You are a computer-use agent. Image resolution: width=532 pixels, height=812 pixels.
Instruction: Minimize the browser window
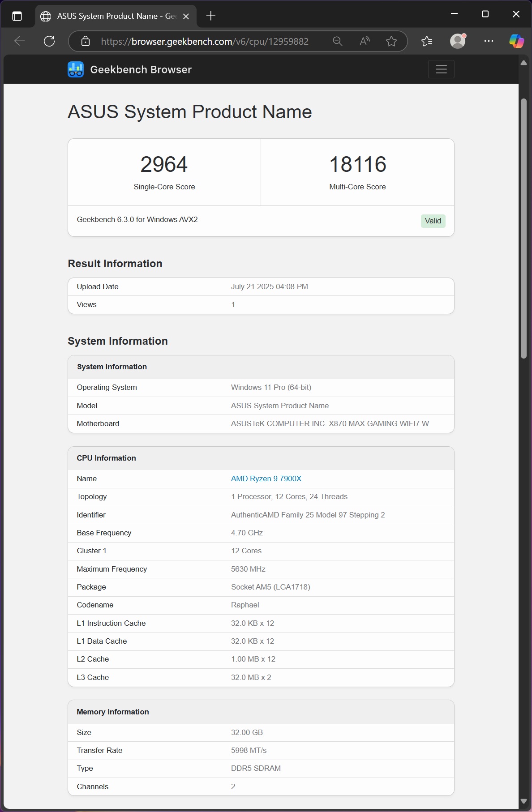[x=454, y=14]
